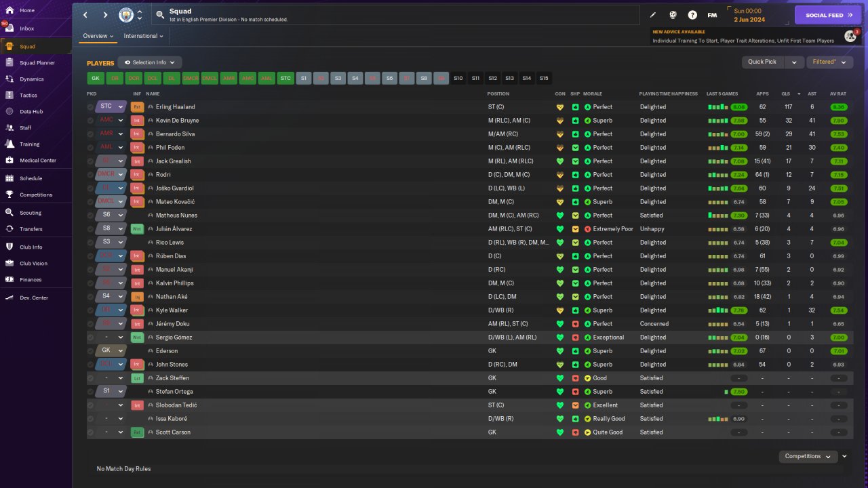
Task: Navigate back with the left arrow
Action: click(85, 15)
